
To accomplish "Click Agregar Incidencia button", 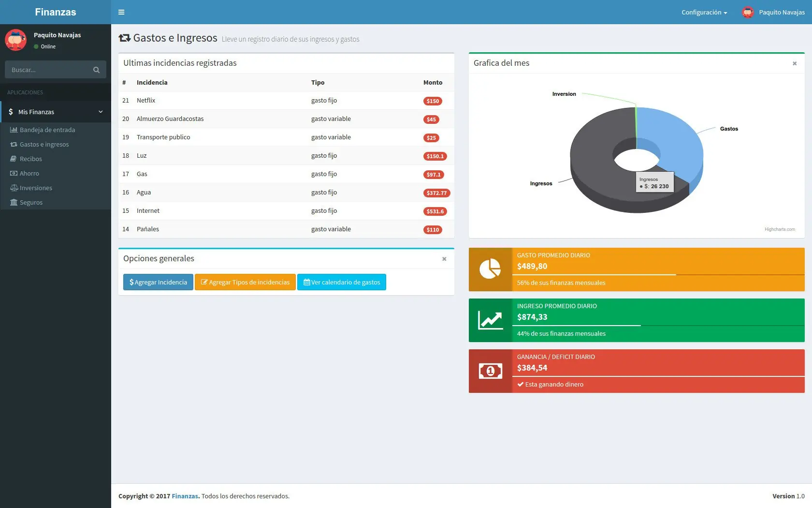I will tap(158, 282).
